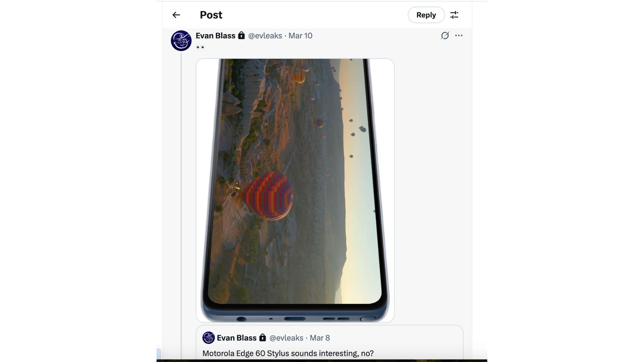Click the Reply button icon
Screen dimensions: 644x362
(426, 15)
